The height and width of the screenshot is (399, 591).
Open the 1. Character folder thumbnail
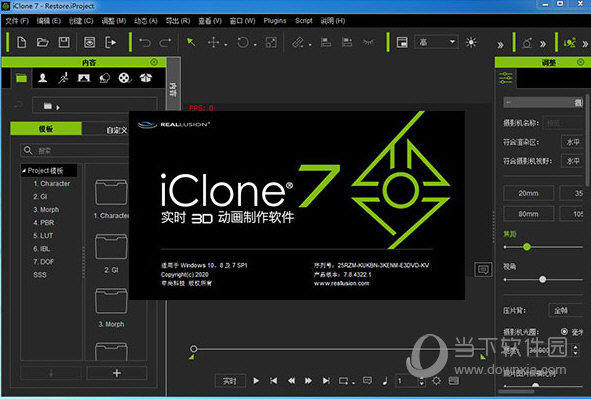tap(111, 192)
